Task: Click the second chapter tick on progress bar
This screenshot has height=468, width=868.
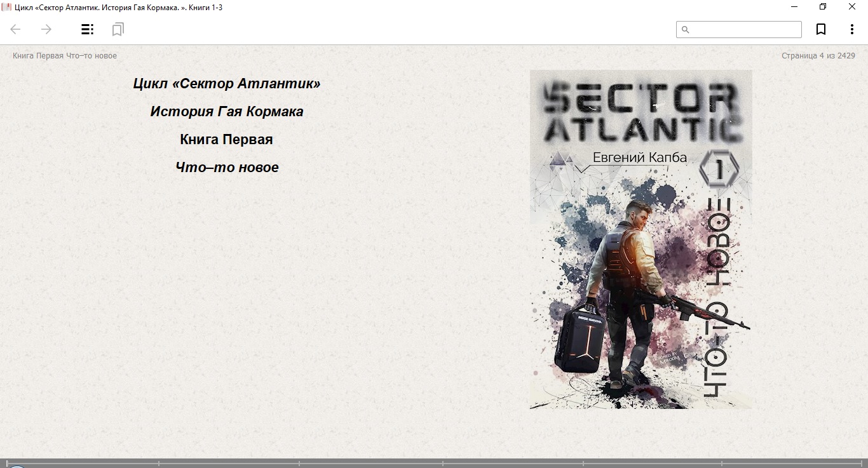Action: pyautogui.click(x=159, y=463)
